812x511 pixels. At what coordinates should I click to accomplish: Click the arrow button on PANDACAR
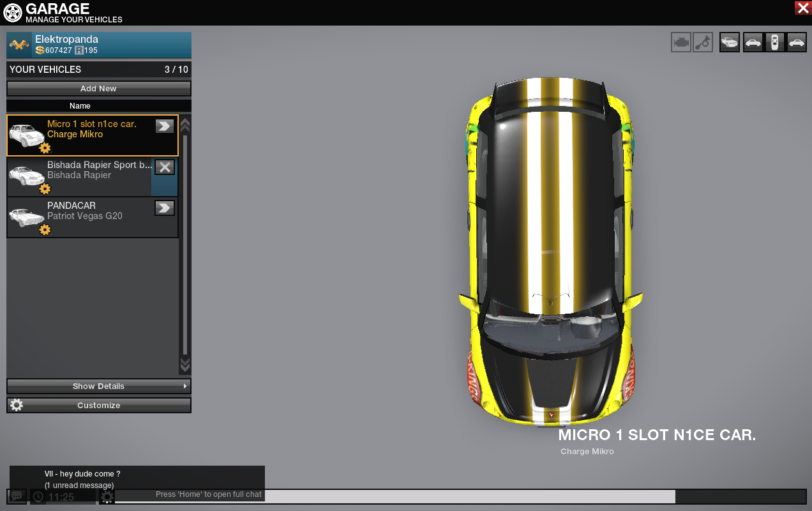(x=165, y=208)
